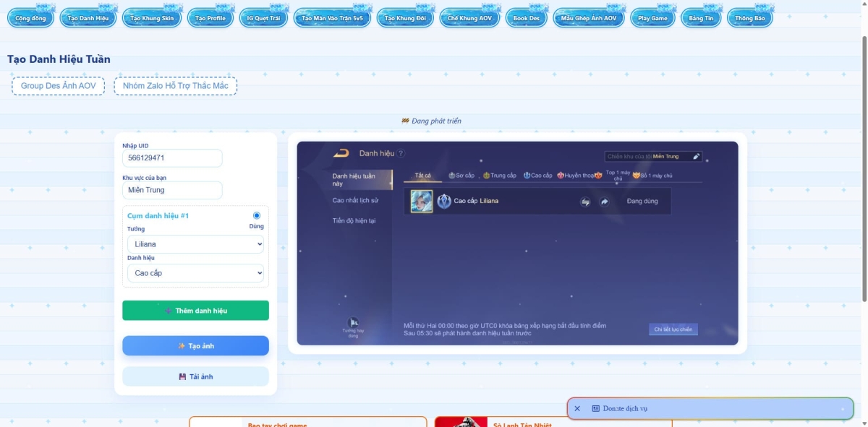Select Tiến độ hiện tại in sidebar
This screenshot has height=427, width=868.
354,220
